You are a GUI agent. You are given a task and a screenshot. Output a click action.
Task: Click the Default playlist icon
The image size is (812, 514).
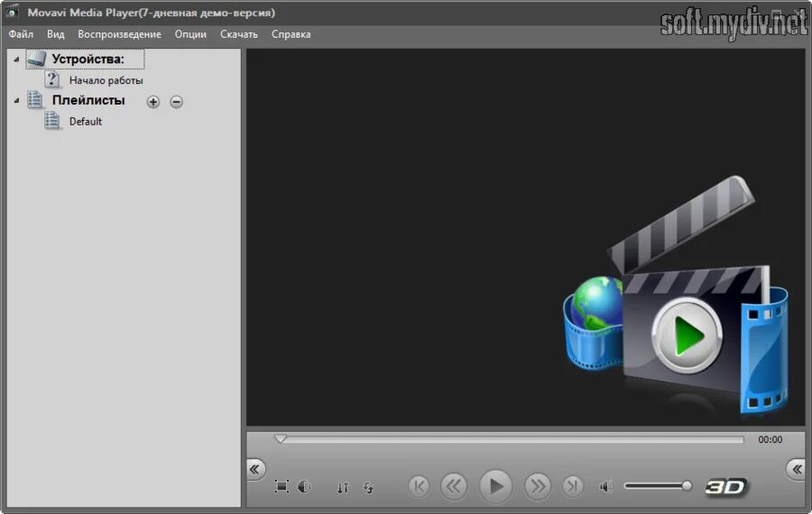pos(51,121)
